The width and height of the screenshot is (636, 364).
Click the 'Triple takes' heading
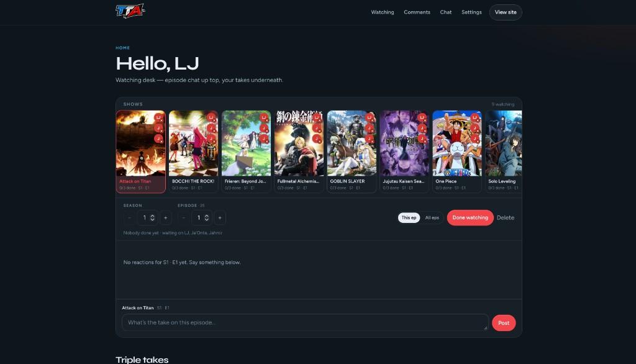coord(142,360)
